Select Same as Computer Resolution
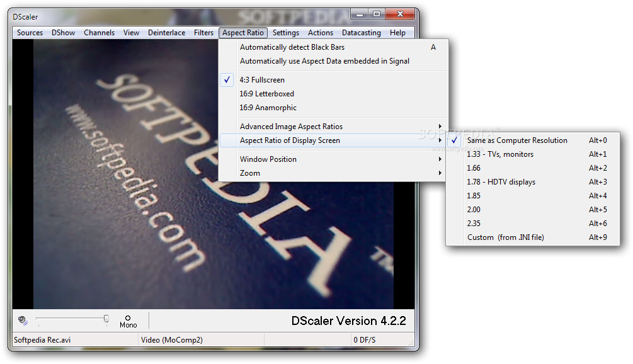The height and width of the screenshot is (364, 633). 533,140
